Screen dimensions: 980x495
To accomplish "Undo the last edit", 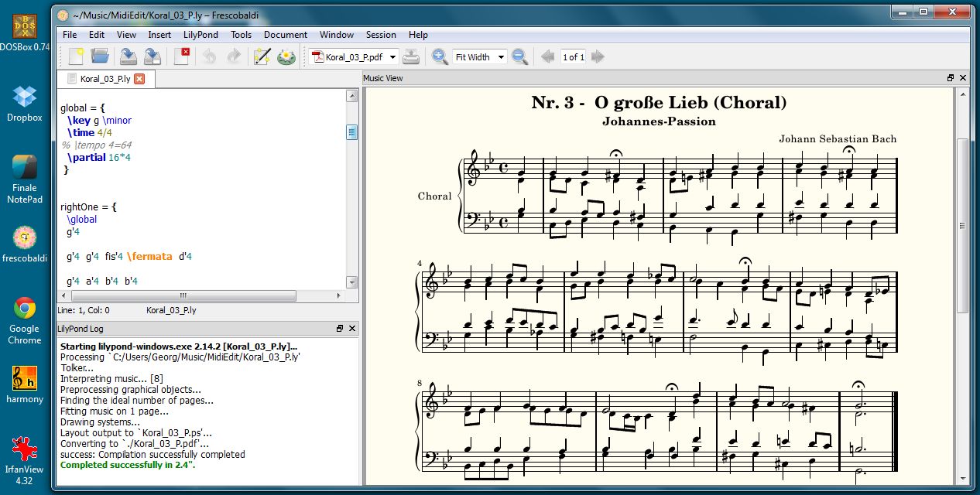I will coord(209,56).
